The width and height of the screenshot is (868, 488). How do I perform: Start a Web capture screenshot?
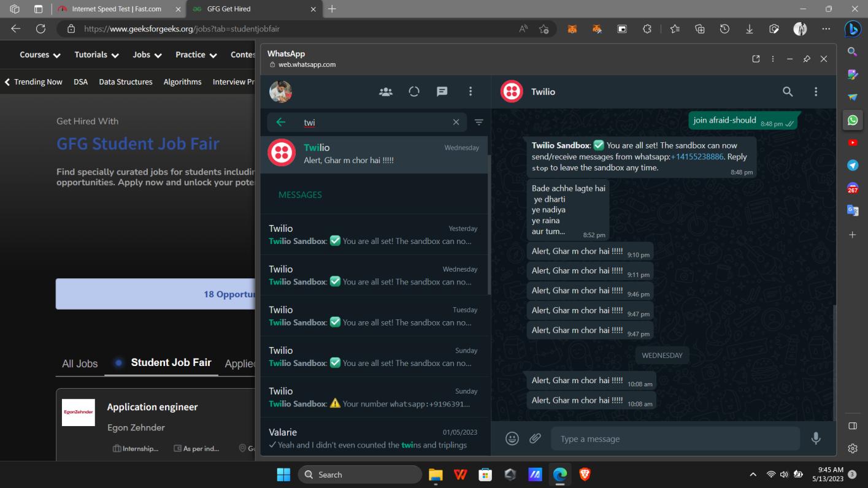coord(774,29)
